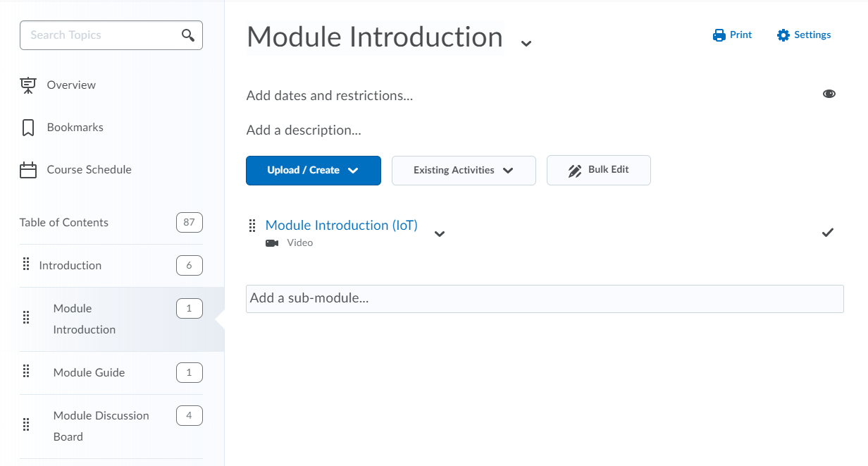Click drag handle beside Module Introduction (IoT)

(252, 226)
